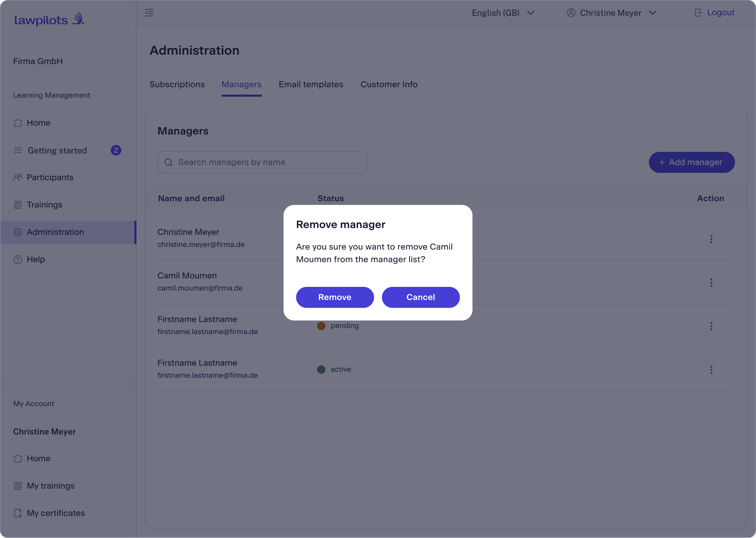Click the My trainings icon

tap(18, 486)
